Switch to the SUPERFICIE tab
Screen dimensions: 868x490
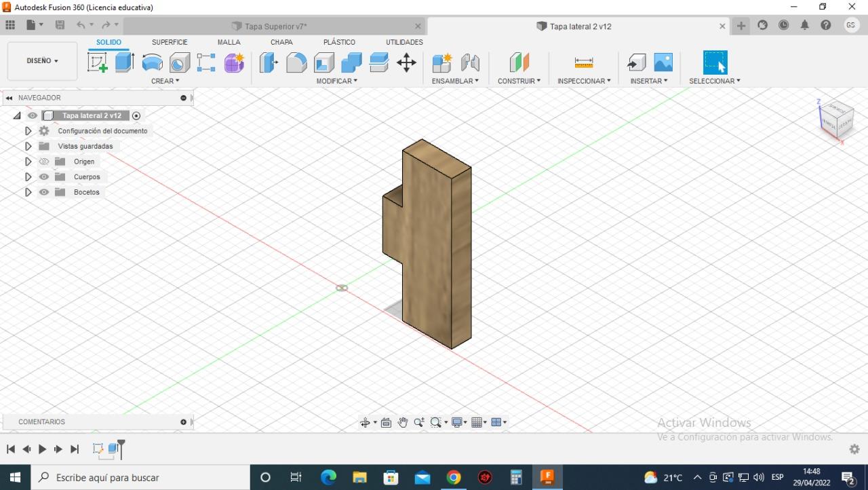170,42
